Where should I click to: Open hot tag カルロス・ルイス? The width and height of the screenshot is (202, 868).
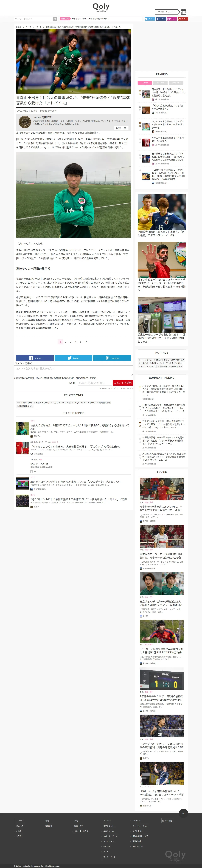pyautogui.click(x=147, y=366)
